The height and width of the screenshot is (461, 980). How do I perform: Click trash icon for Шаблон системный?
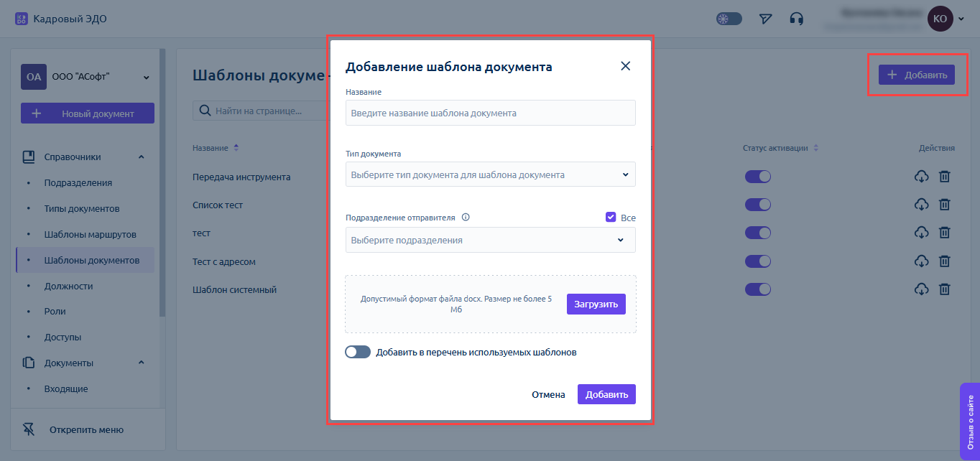coord(945,289)
